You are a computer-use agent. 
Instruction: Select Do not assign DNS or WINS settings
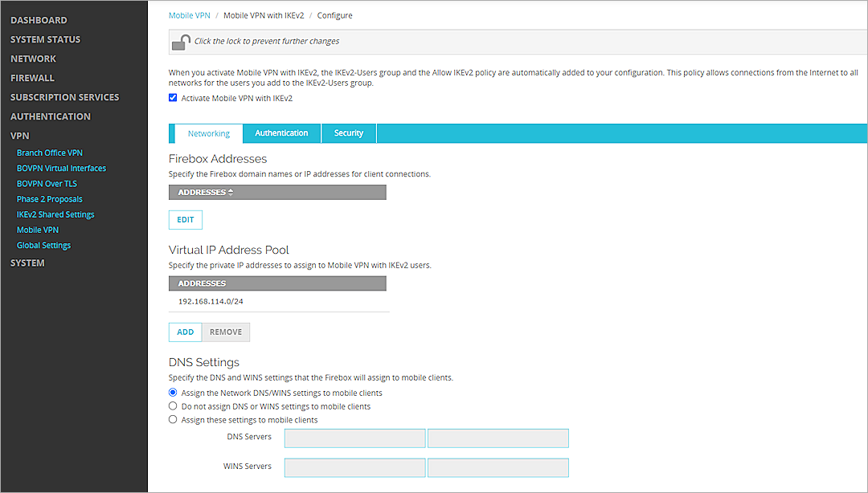173,406
